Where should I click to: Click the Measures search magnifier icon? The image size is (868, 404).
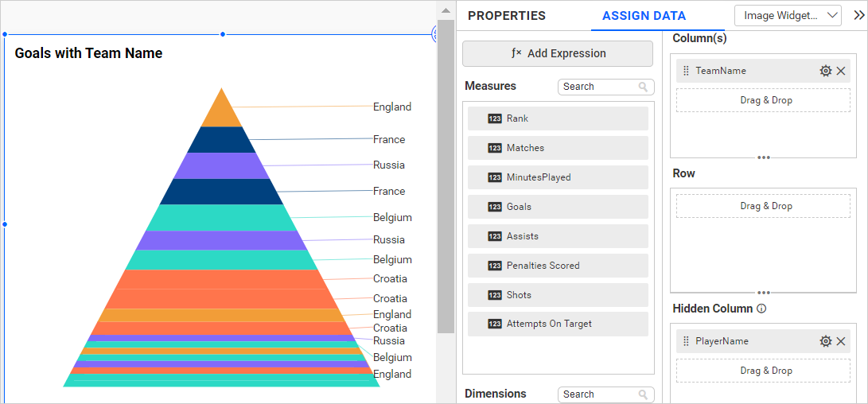pos(643,87)
